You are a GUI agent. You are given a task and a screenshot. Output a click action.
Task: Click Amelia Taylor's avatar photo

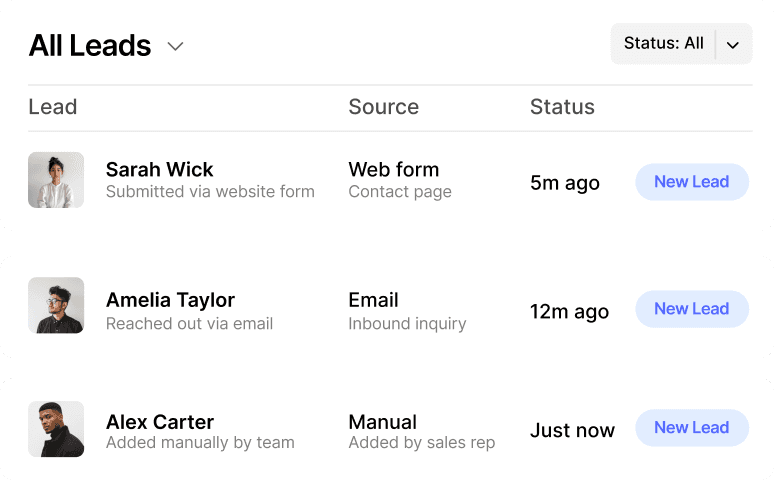[56, 306]
